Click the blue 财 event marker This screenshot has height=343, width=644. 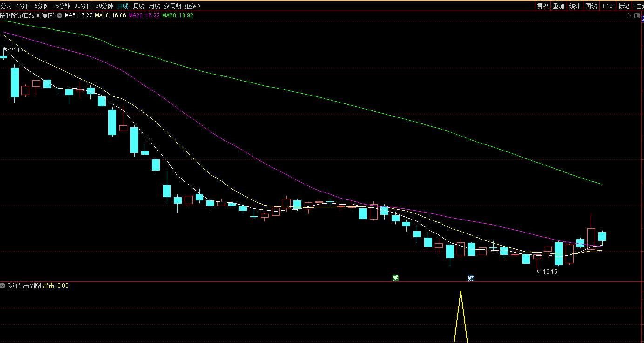(x=471, y=278)
